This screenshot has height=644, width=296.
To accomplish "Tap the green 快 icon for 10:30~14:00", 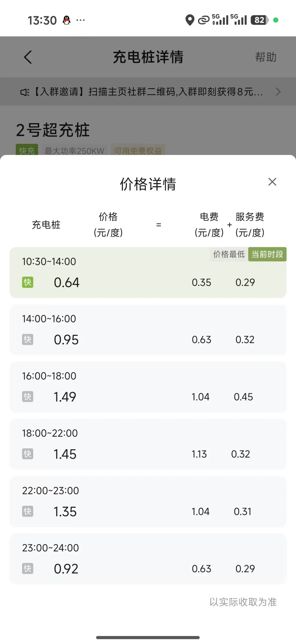I will (x=28, y=282).
